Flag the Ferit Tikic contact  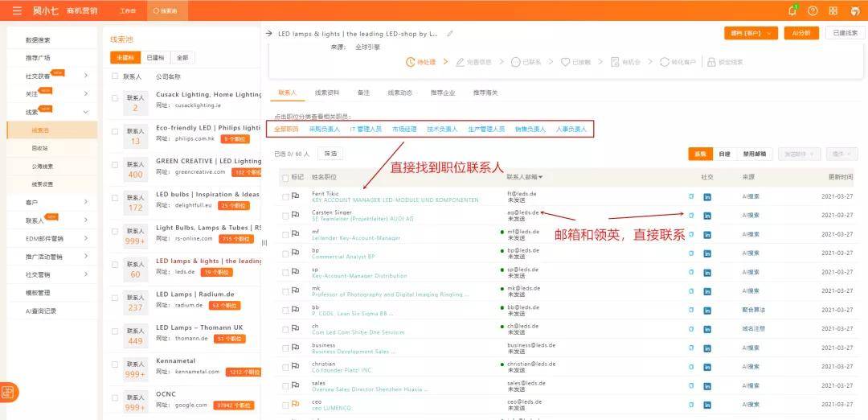[x=296, y=196]
